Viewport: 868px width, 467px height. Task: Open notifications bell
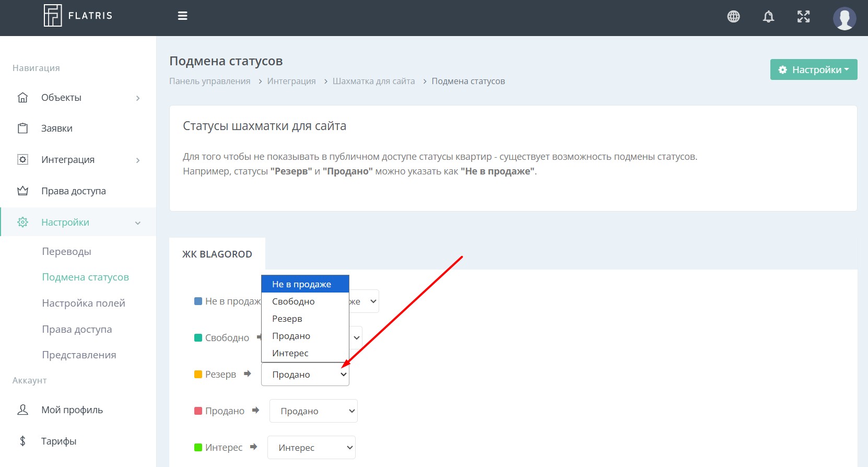768,17
